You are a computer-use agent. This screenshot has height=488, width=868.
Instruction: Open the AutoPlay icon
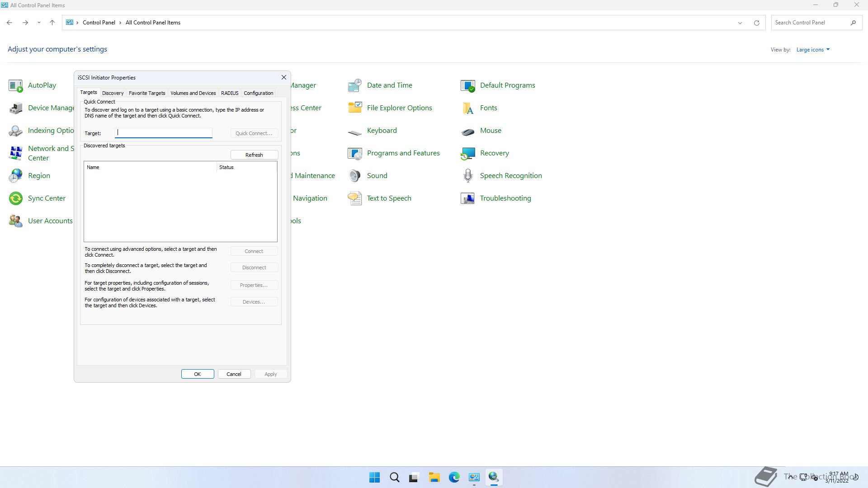point(16,85)
